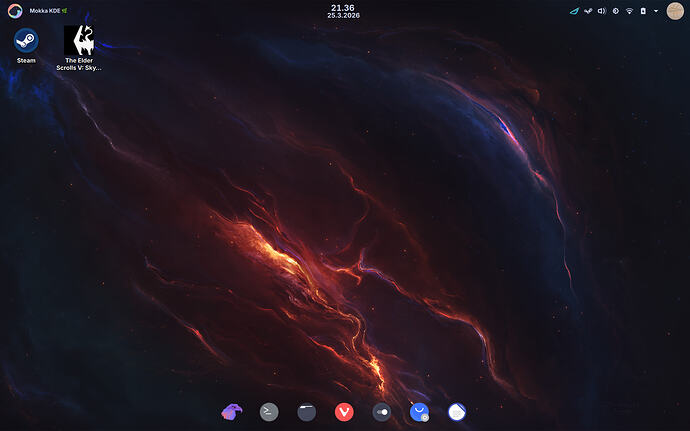The width and height of the screenshot is (690, 431).
Task: Open the application launcher in top-left corner
Action: click(14, 10)
